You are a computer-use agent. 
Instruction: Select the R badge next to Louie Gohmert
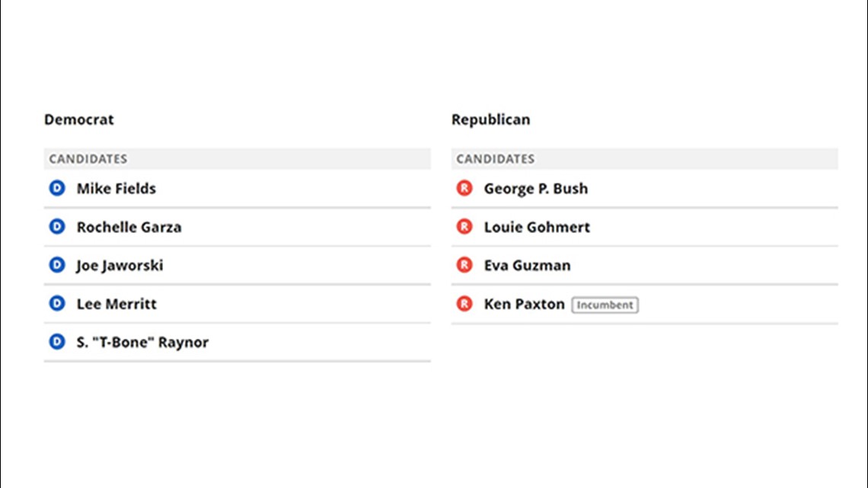pyautogui.click(x=464, y=226)
